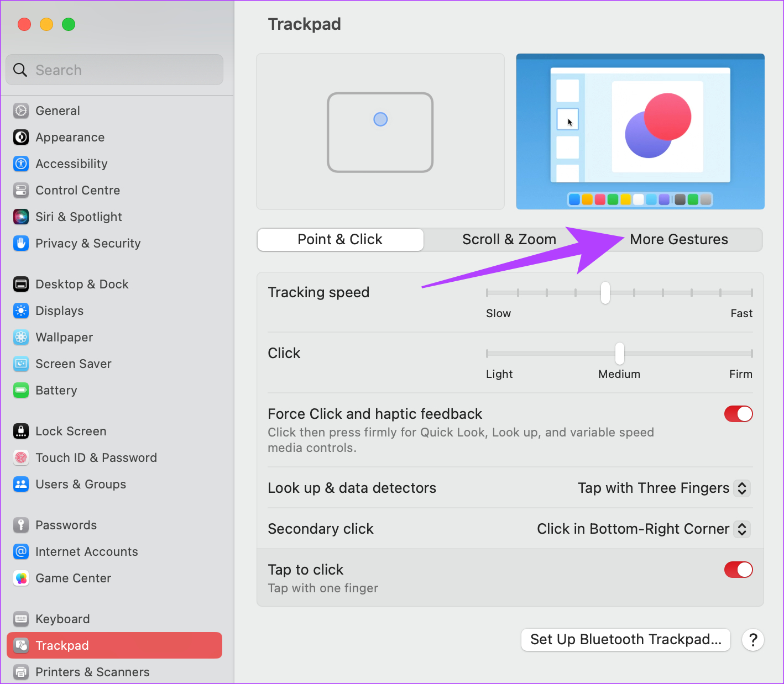Click the Control Centre icon
The image size is (784, 684).
pos(77,190)
